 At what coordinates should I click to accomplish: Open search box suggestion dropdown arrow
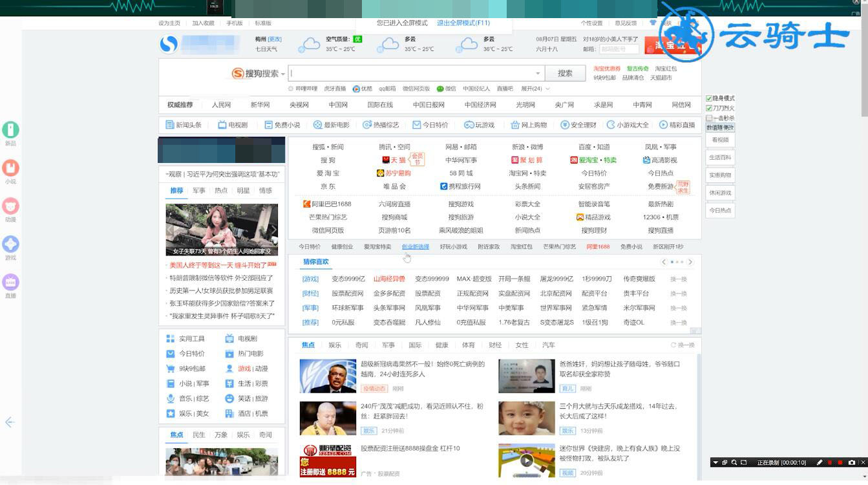[x=538, y=74]
